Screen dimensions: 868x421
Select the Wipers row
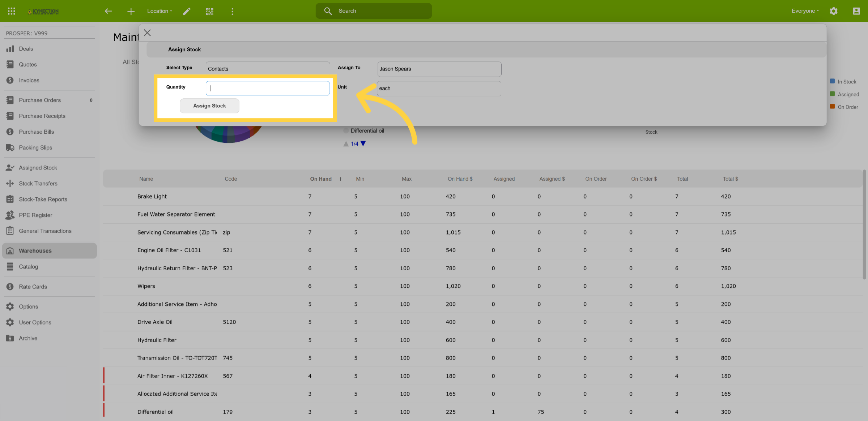tap(483, 286)
